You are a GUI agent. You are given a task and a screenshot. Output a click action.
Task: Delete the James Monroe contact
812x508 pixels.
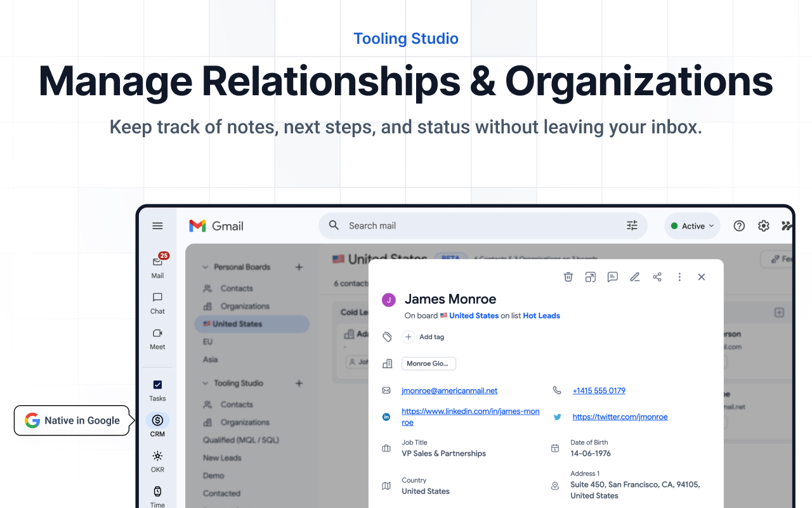[x=568, y=277]
